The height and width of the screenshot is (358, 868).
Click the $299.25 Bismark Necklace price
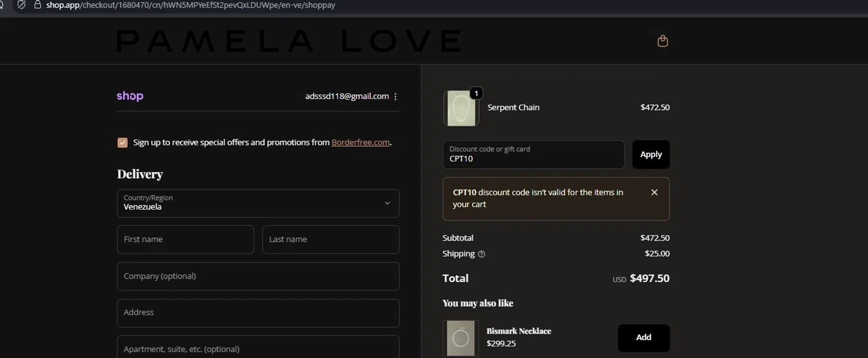501,344
